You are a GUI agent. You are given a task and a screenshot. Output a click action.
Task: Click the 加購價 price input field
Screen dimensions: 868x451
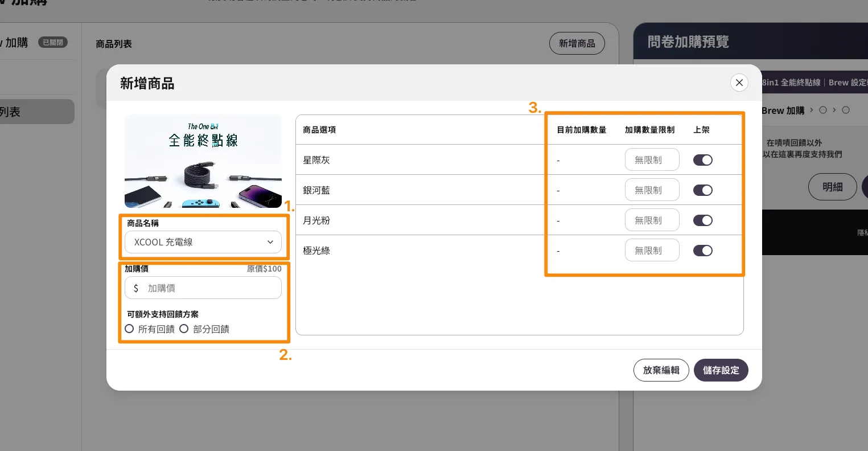(x=211, y=288)
